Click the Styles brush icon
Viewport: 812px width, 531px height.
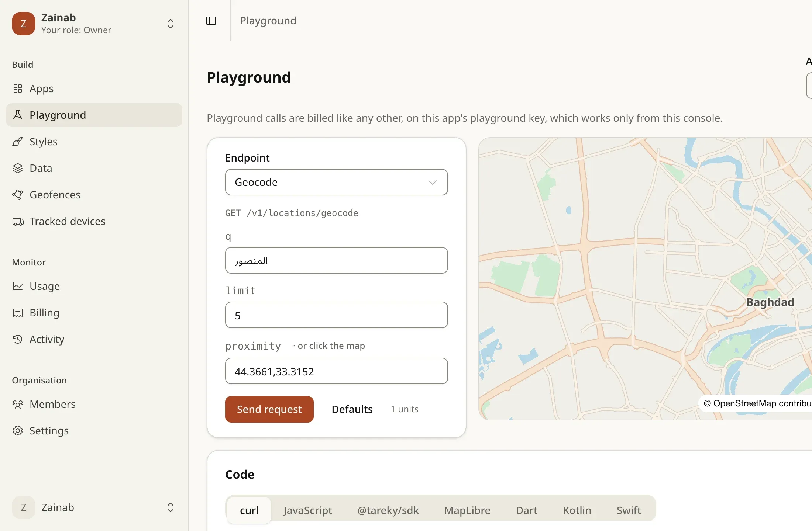[18, 142]
